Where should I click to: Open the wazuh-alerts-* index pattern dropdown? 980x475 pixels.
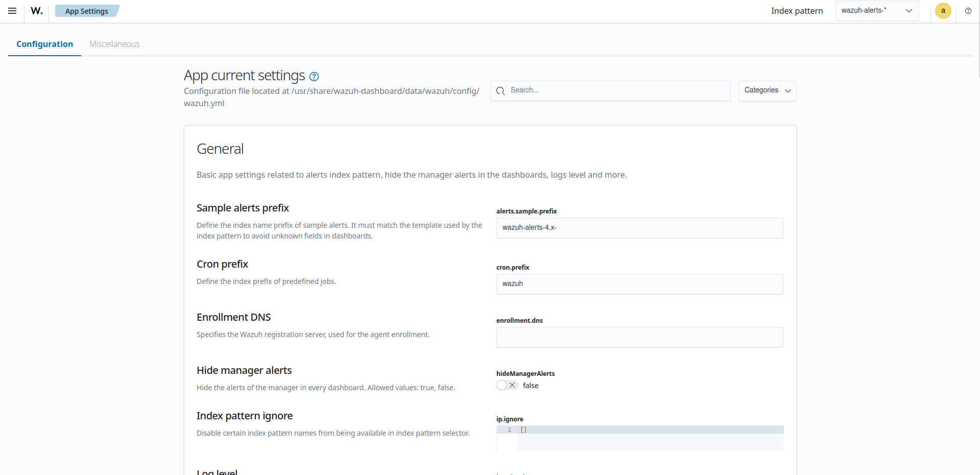coord(877,11)
